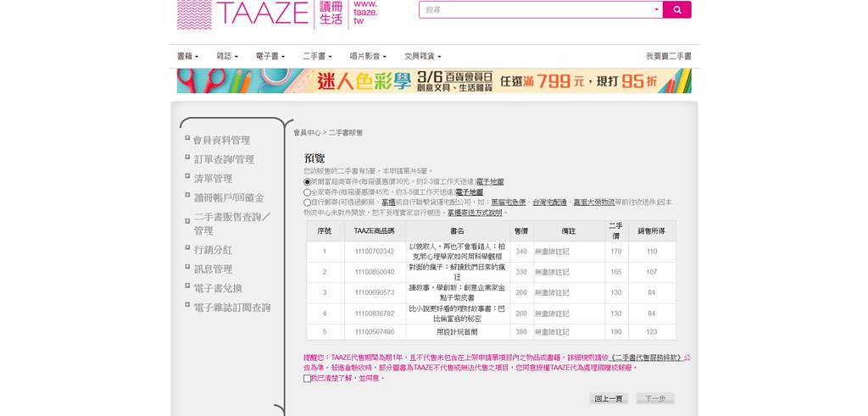Viewport: 868px width, 416px height.
Task: Click the sales proceeds value 123
Action: [652, 332]
